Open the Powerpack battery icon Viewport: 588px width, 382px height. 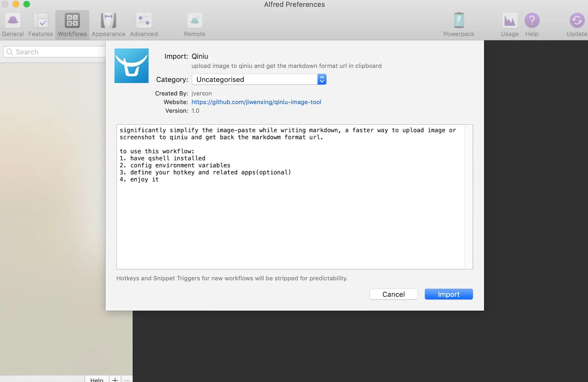click(459, 21)
